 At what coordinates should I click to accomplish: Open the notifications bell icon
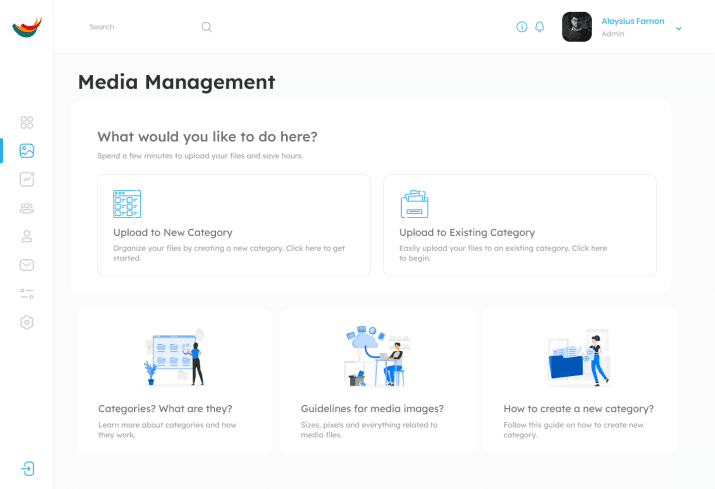539,27
